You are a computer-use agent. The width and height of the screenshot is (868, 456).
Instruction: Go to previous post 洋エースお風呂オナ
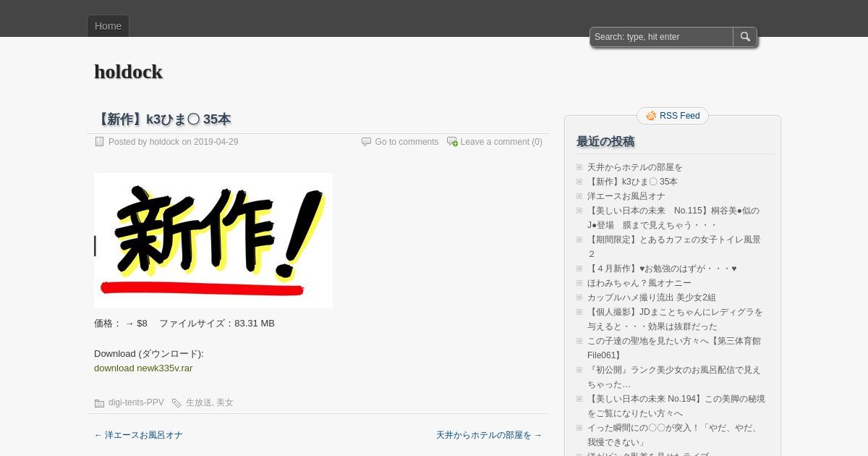click(x=138, y=435)
